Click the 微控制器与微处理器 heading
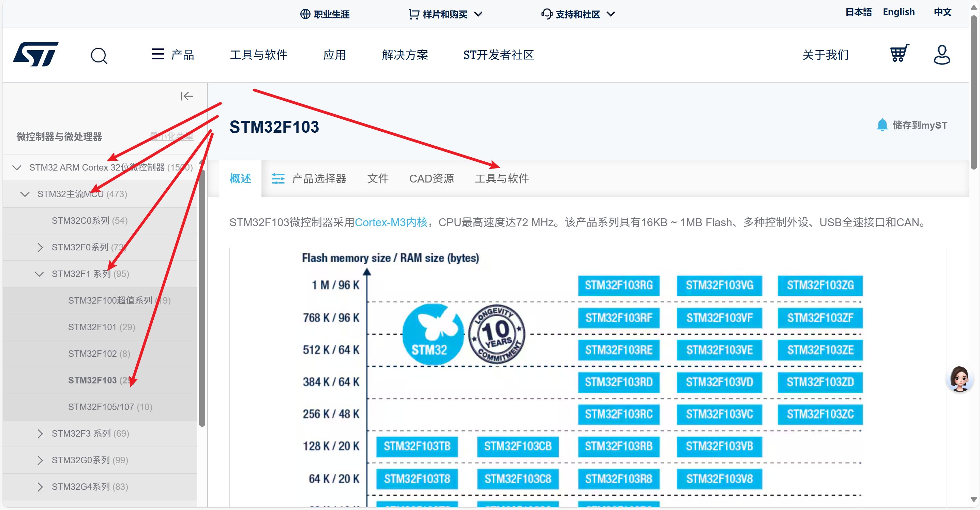The height and width of the screenshot is (510, 980). 59,137
